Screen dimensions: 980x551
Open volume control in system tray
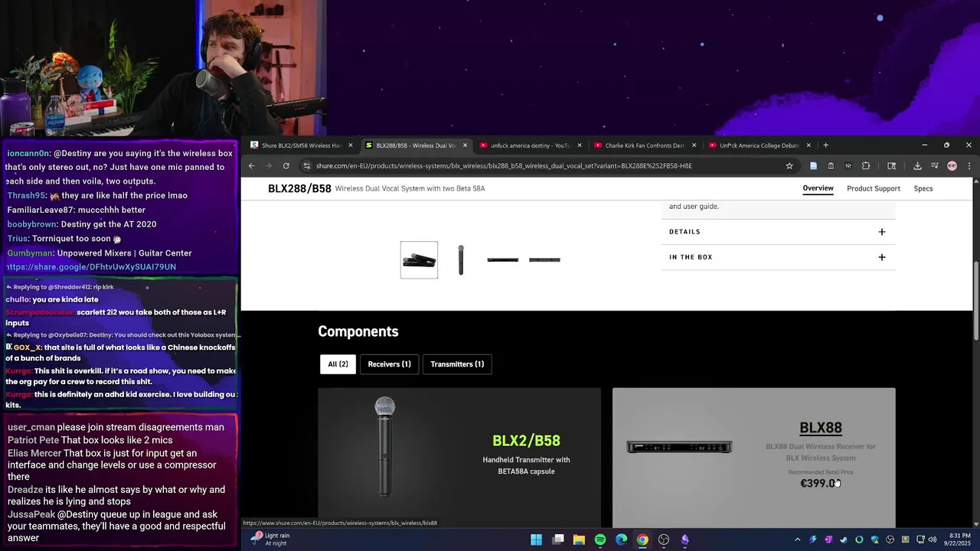pos(933,540)
